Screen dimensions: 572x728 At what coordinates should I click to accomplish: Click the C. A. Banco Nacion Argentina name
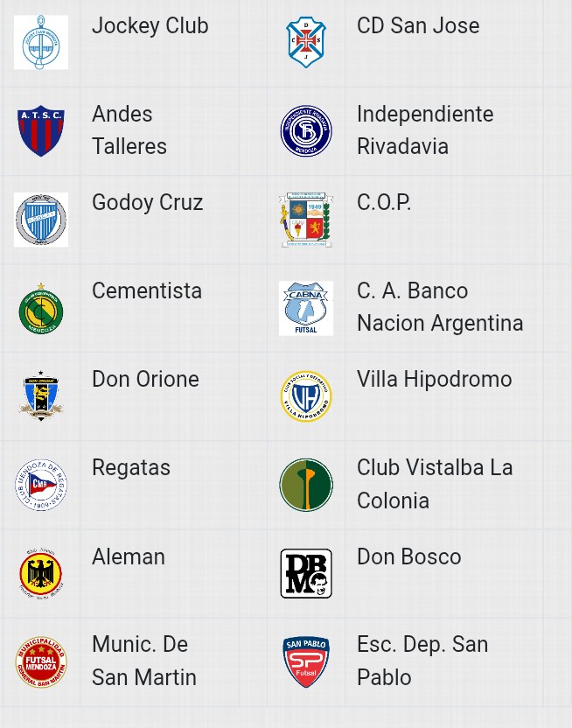(440, 307)
